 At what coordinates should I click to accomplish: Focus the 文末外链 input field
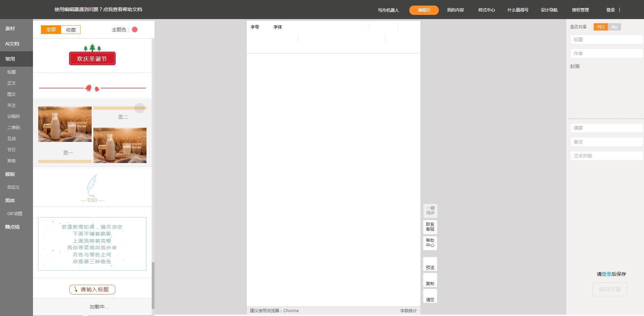click(x=607, y=156)
